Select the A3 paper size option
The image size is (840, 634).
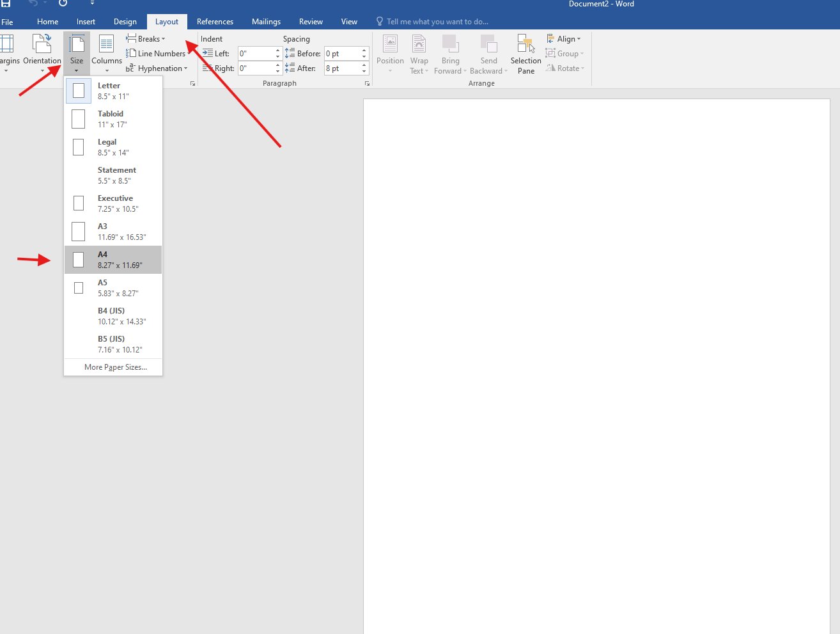click(x=113, y=232)
